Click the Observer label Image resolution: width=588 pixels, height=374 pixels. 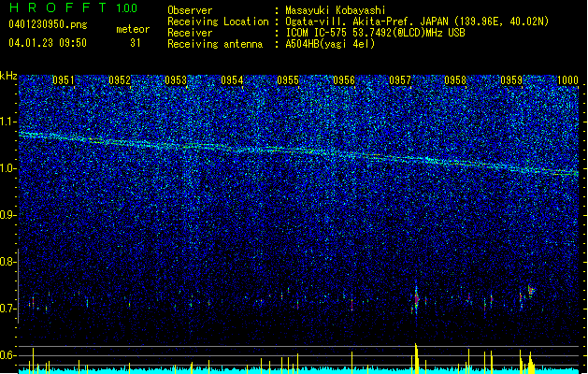point(190,10)
